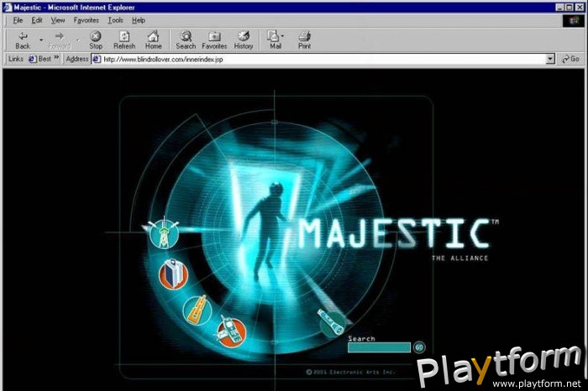Viewport: 588px width, 391px height.
Task: Open the File menu
Action: point(18,20)
